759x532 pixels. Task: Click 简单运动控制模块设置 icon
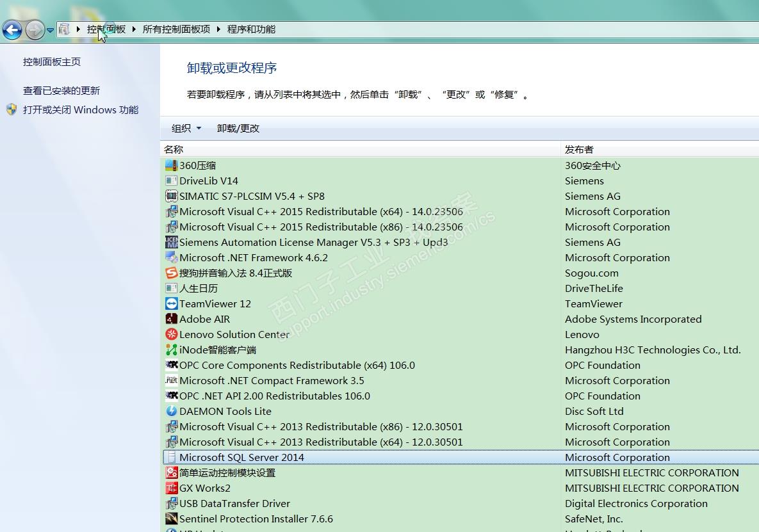[172, 472]
